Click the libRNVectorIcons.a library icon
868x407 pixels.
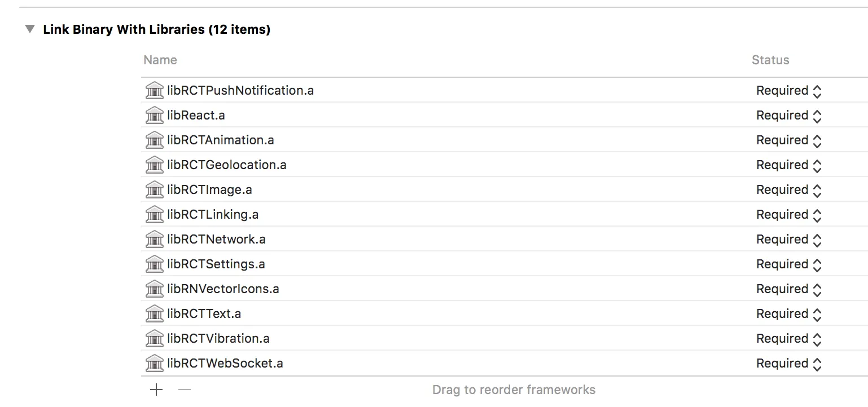[154, 289]
